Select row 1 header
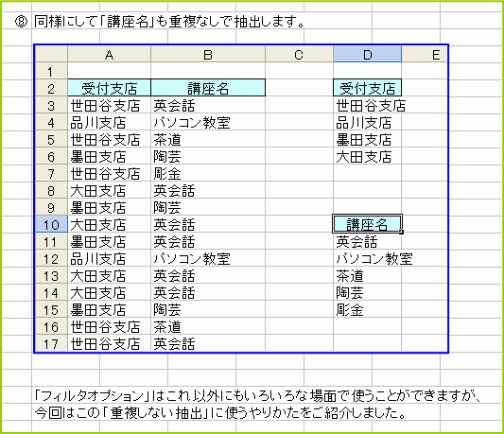 click(x=51, y=71)
